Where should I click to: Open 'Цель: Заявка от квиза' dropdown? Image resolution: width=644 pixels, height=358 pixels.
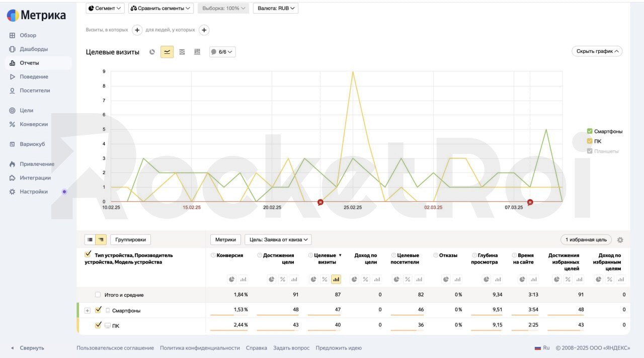coord(278,240)
